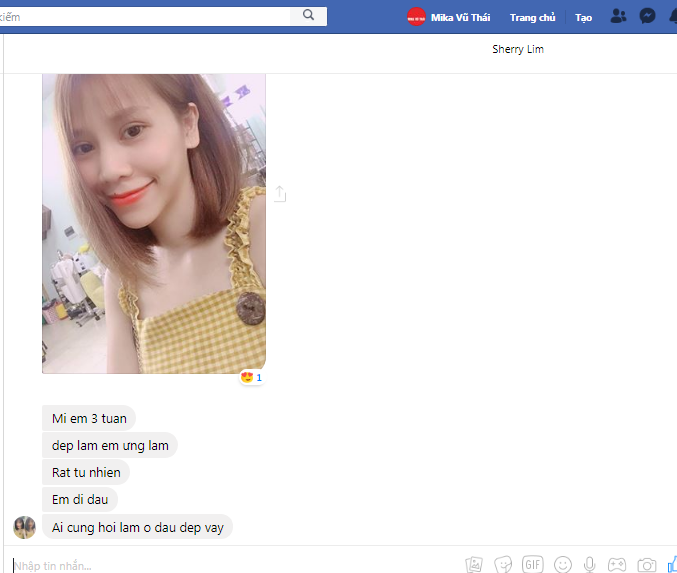Open the emoji picker in composer
This screenshot has width=677, height=573.
click(x=563, y=565)
